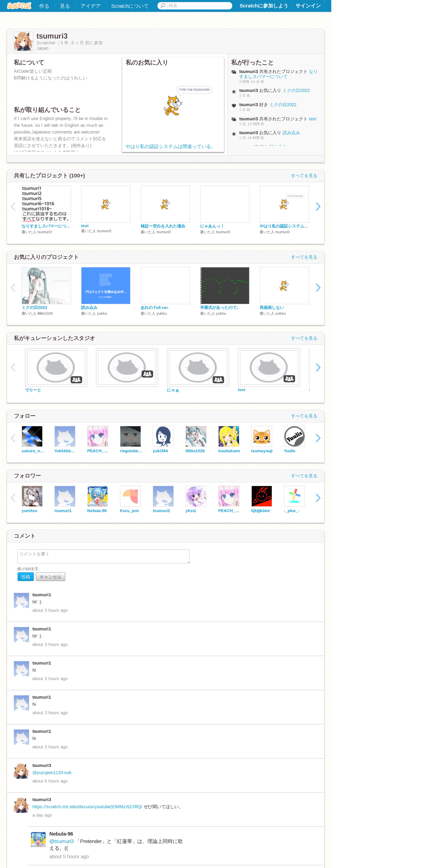Open the アイデア menu item

[90, 6]
